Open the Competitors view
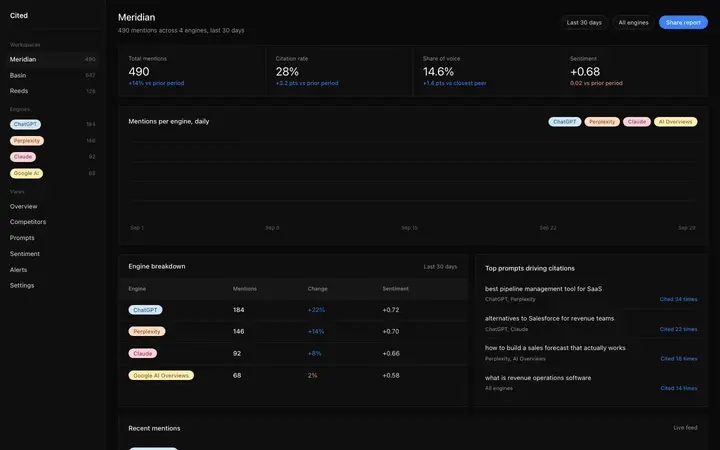Image resolution: width=720 pixels, height=450 pixels. (28, 222)
